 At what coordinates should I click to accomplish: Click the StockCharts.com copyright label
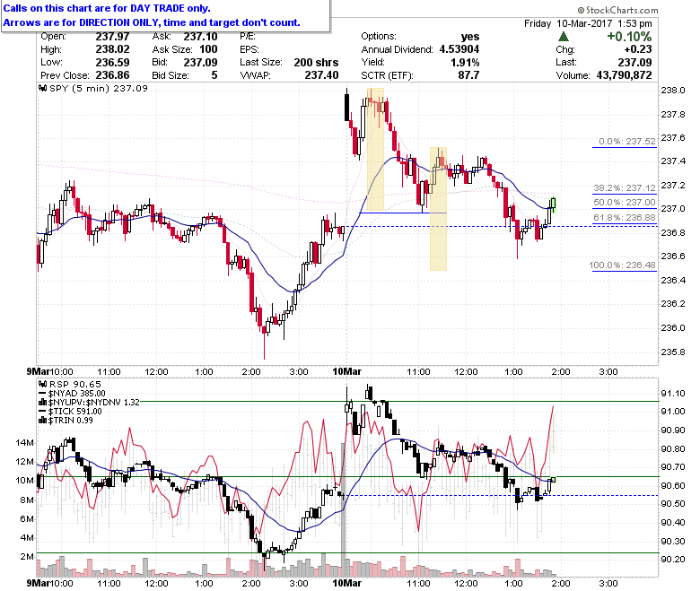(617, 10)
